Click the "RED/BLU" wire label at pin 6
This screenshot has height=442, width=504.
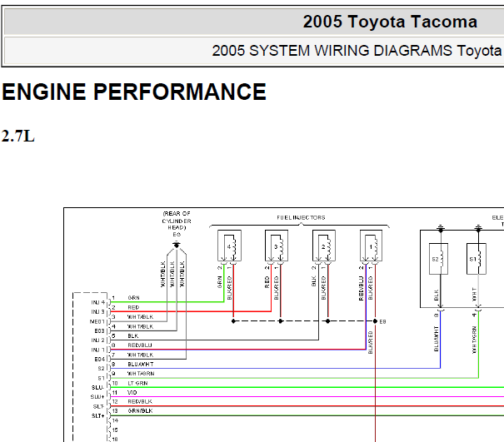tap(140, 345)
